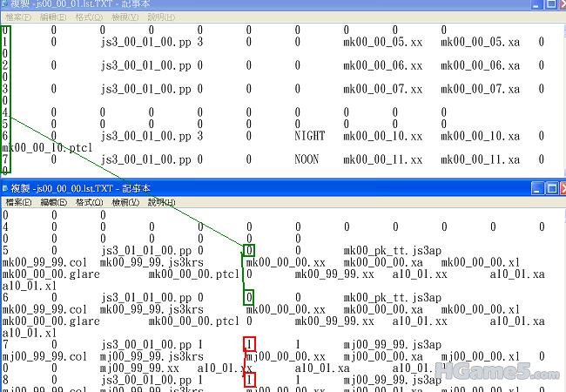Open 編輯(E) menu in js00_00_00 Notepad window
Viewport: 566px width, 392px height.
click(x=54, y=202)
